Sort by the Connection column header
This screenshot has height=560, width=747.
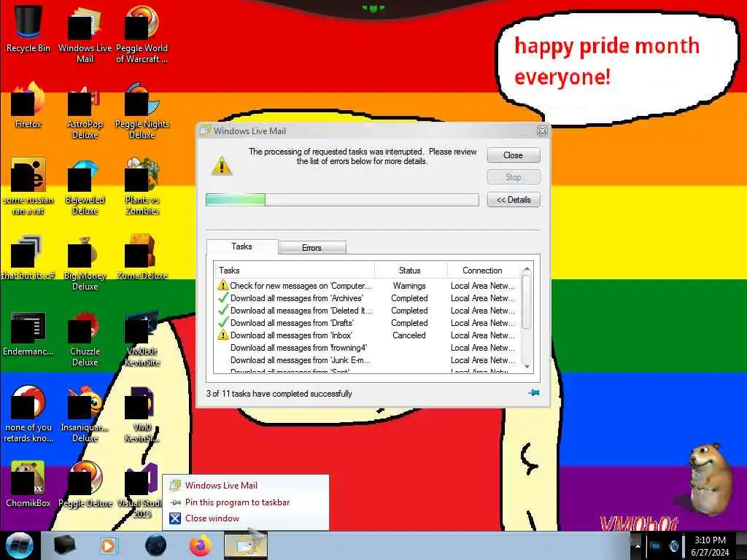[x=483, y=270]
